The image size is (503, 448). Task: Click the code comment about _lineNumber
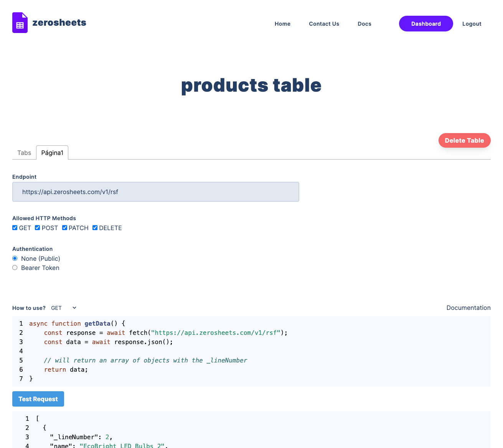(146, 360)
